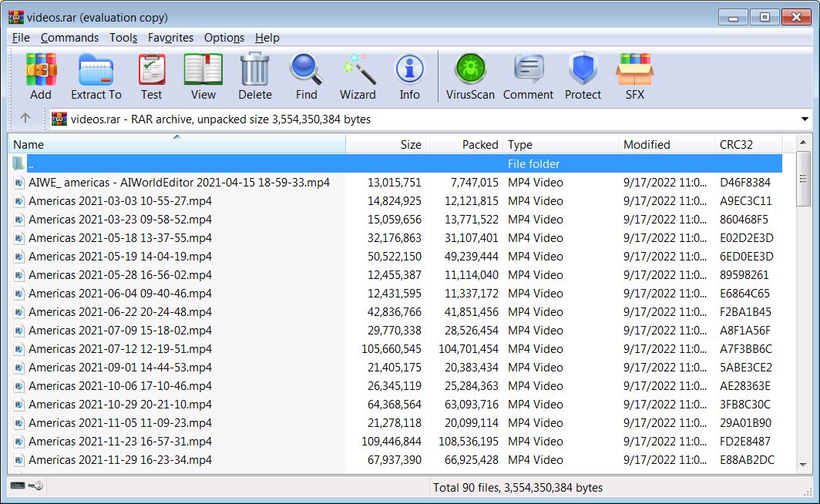Open the Favorites menu
The width and height of the screenshot is (820, 504).
(x=170, y=38)
